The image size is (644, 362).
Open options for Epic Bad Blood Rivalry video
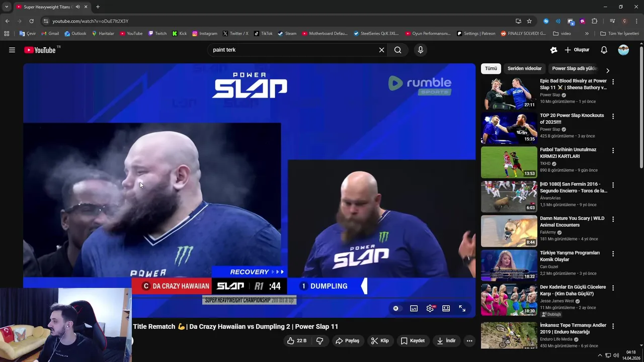(x=613, y=82)
